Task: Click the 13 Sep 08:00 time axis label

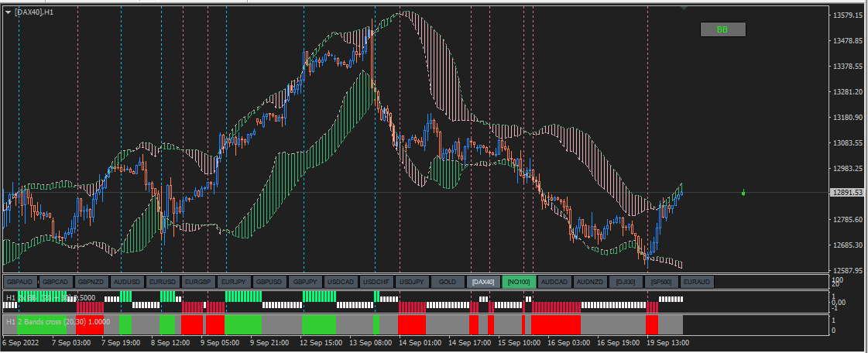Action: coord(371,343)
